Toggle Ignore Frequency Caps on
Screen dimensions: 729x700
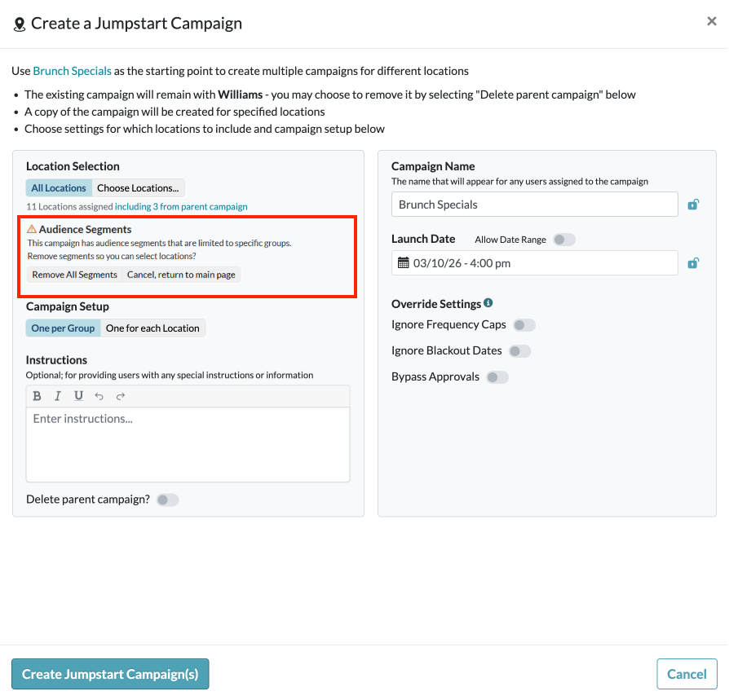pos(524,325)
